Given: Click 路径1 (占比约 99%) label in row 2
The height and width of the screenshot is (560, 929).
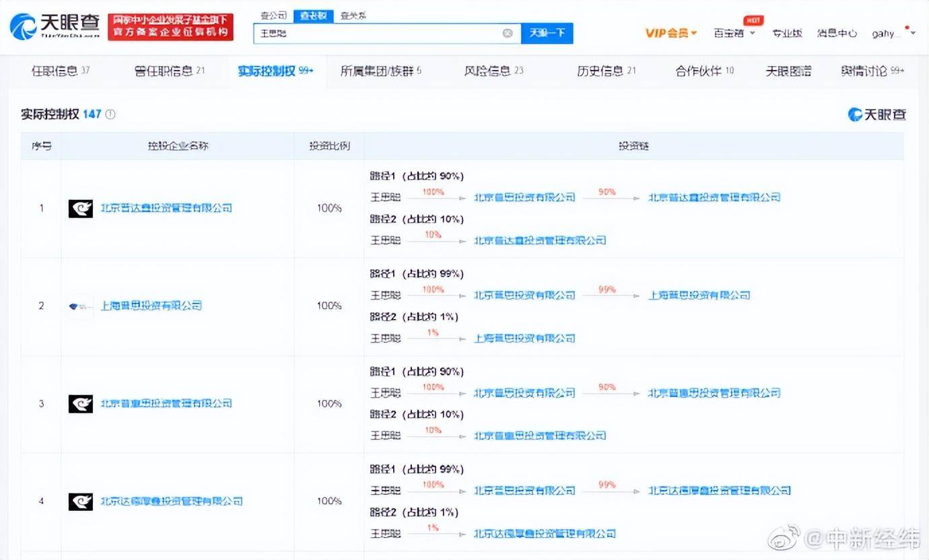Looking at the screenshot, I should pyautogui.click(x=417, y=274).
